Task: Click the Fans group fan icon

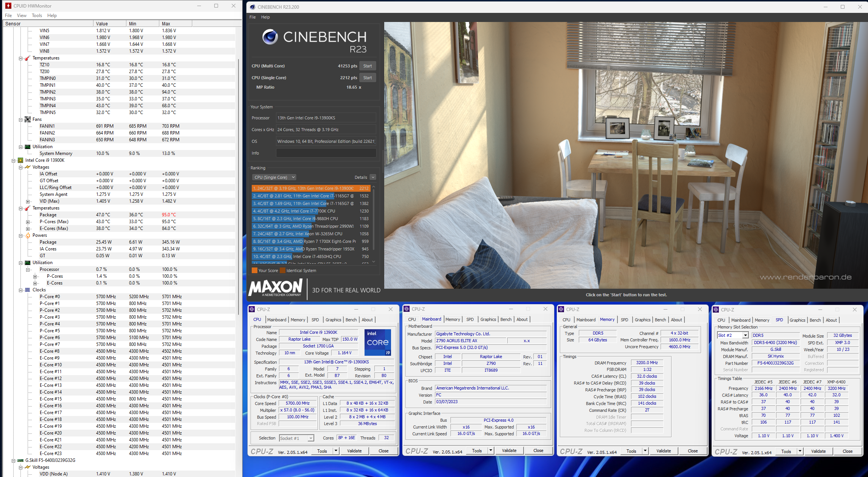Action: click(28, 119)
